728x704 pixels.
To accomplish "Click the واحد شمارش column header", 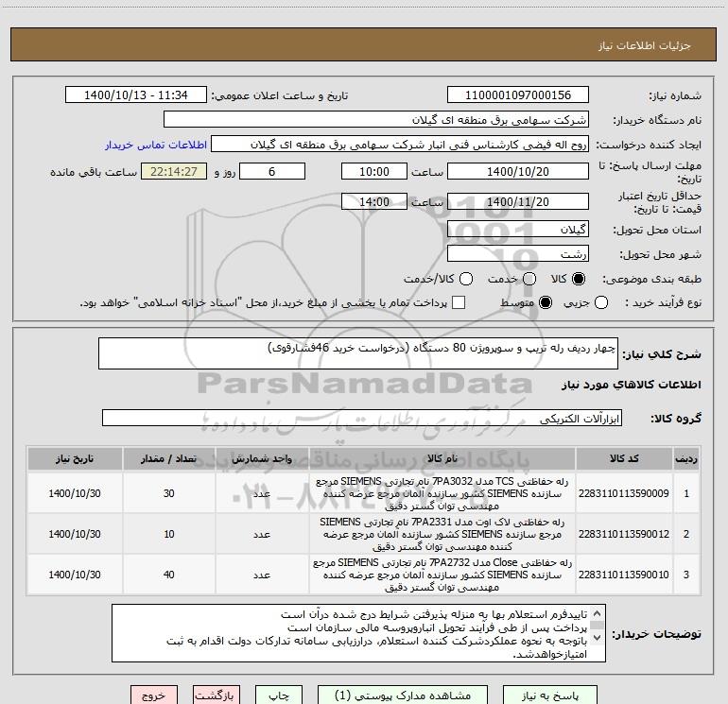I will pos(262,458).
